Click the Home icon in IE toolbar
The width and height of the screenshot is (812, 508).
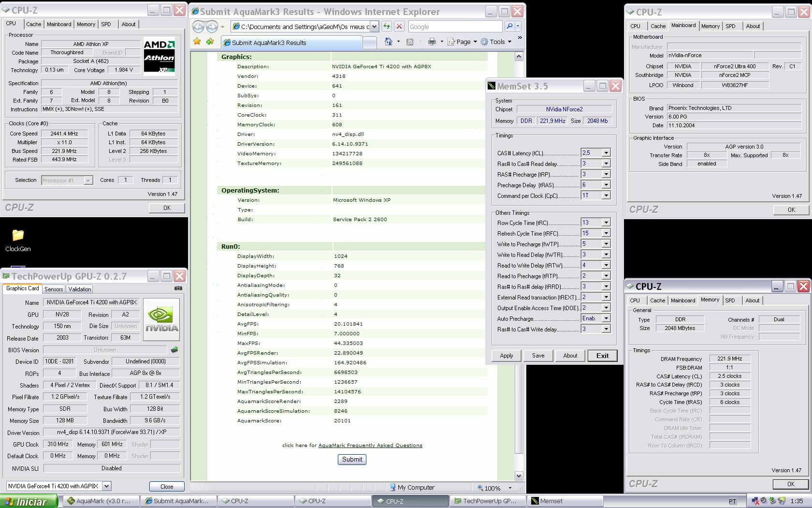point(388,42)
